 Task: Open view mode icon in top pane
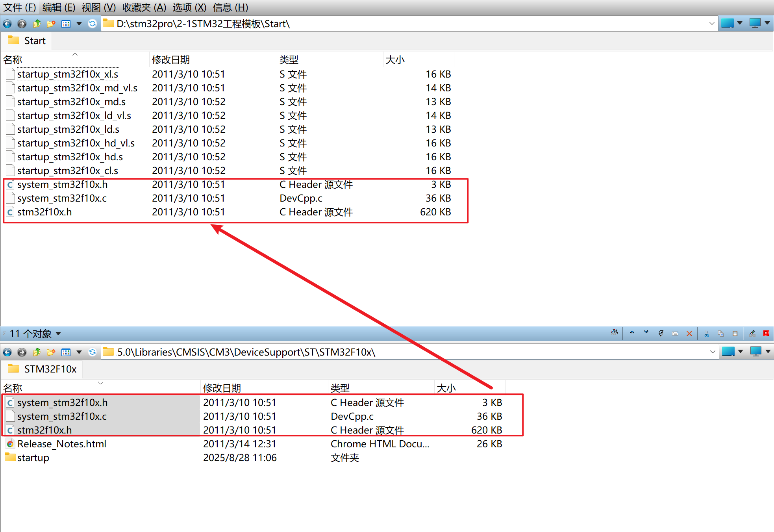pyautogui.click(x=66, y=24)
